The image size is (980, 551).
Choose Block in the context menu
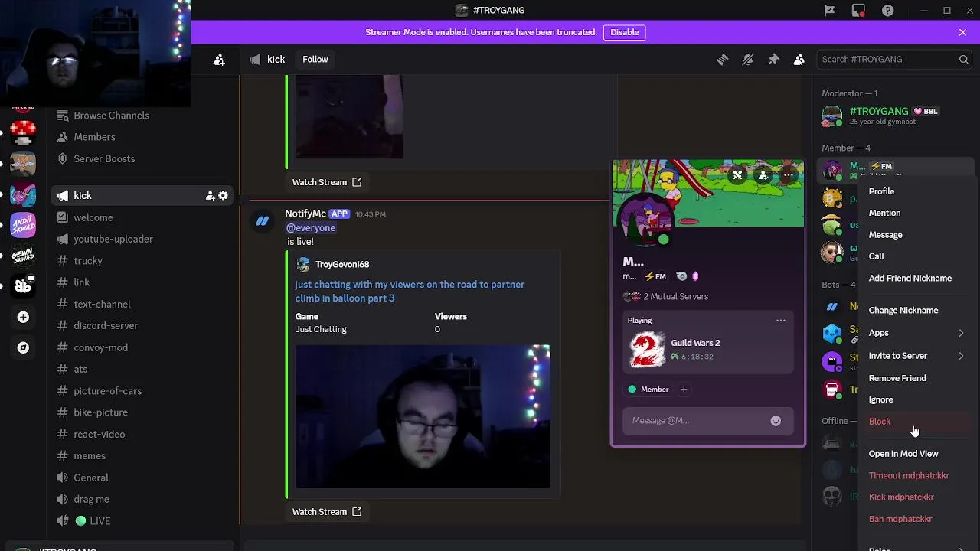[x=916, y=421]
